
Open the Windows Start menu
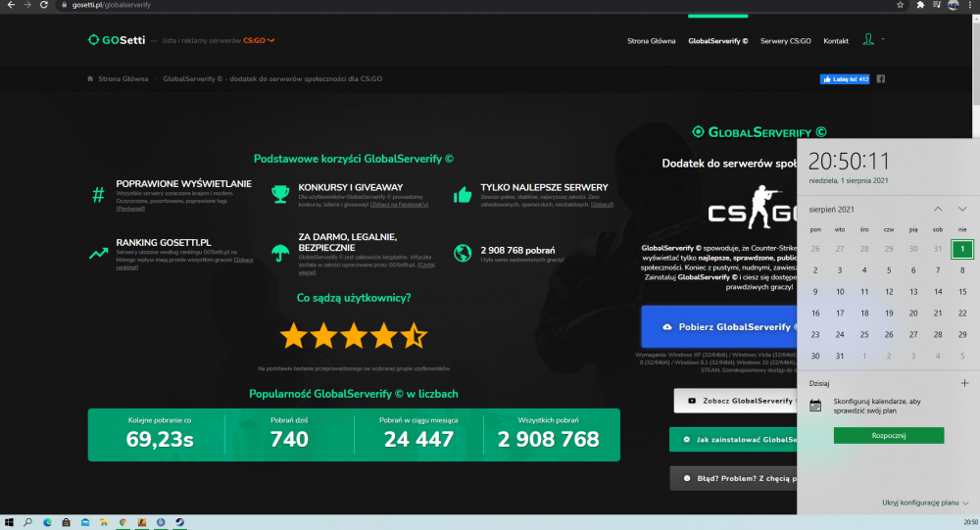9,522
